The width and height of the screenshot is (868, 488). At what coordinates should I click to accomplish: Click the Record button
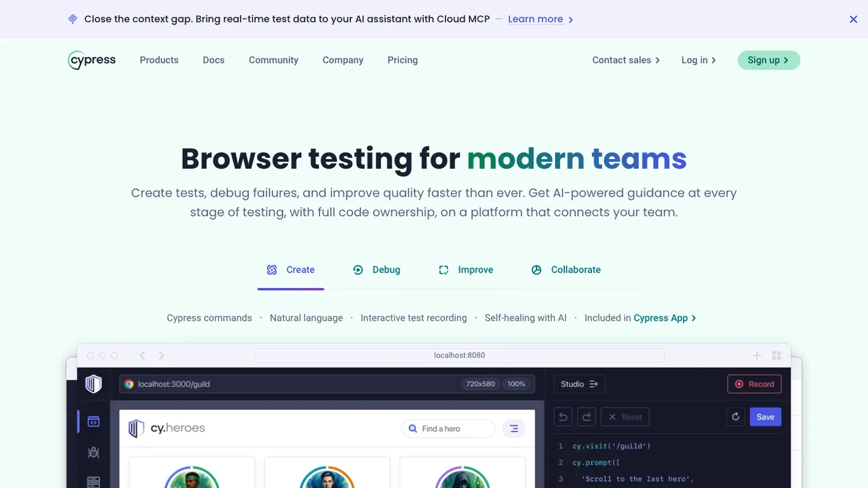tap(754, 384)
